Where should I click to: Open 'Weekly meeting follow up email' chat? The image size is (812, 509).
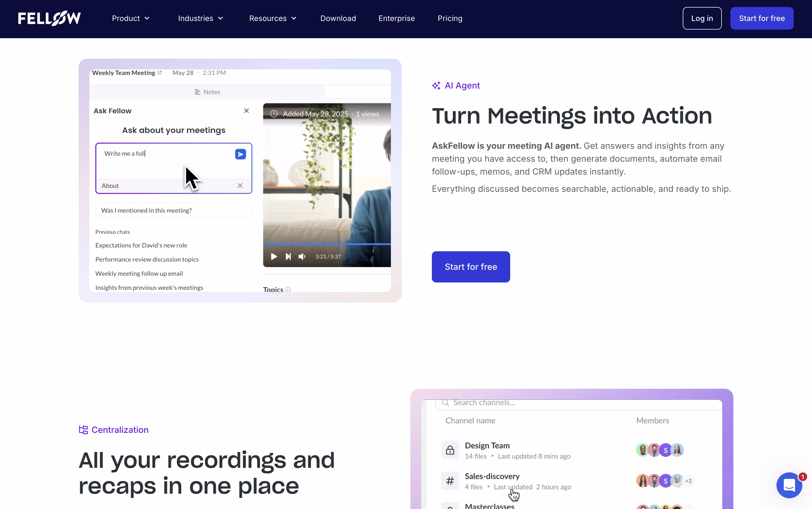(x=139, y=274)
